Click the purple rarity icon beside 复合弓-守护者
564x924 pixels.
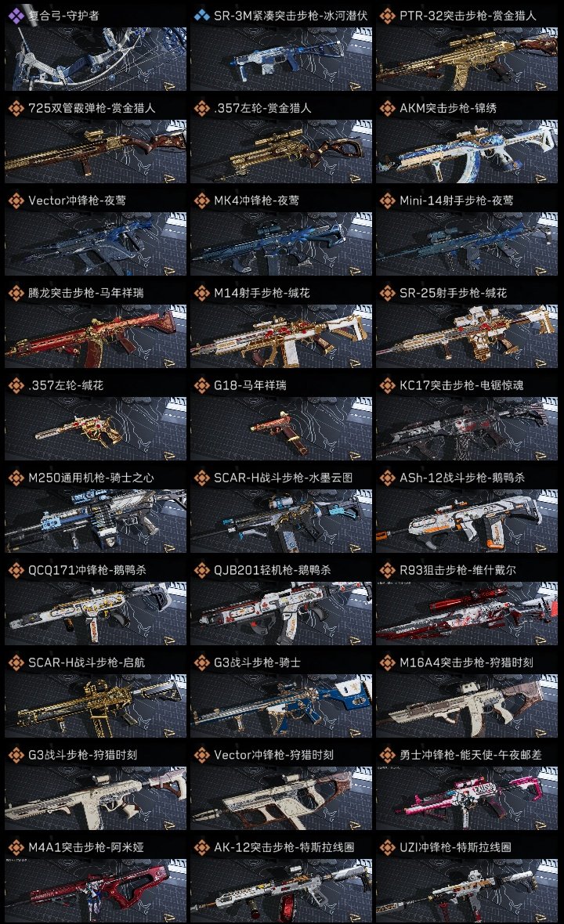click(16, 16)
